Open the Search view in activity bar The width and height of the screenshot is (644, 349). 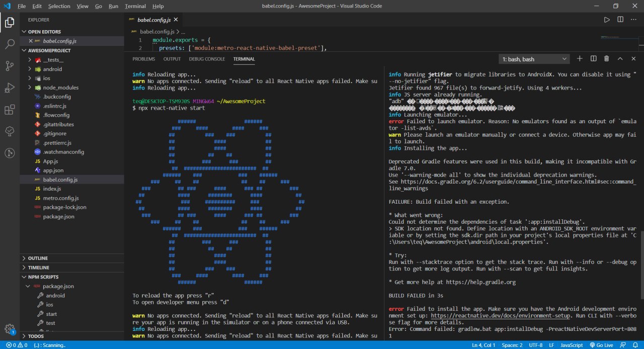point(10,44)
